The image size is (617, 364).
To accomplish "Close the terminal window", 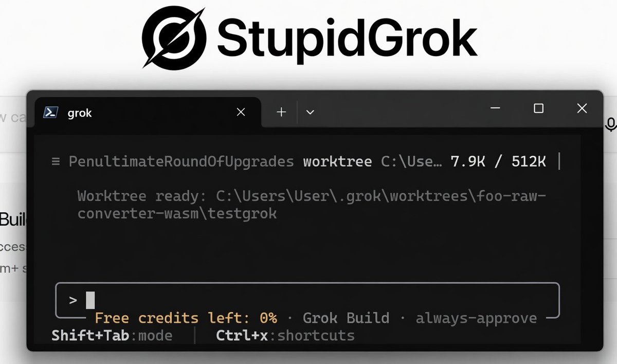I will (582, 108).
